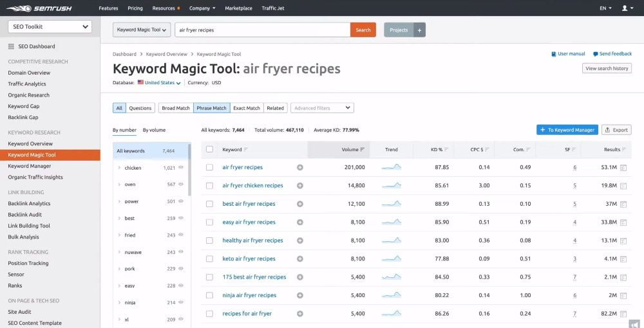
Task: Open SERP results icon for 53.1M row
Action: 623,168
